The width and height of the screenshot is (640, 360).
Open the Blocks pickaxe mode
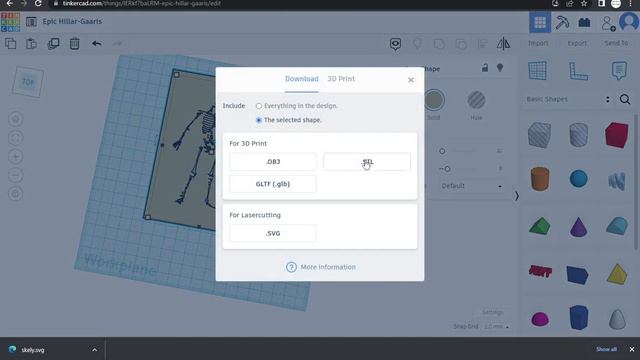point(562,22)
